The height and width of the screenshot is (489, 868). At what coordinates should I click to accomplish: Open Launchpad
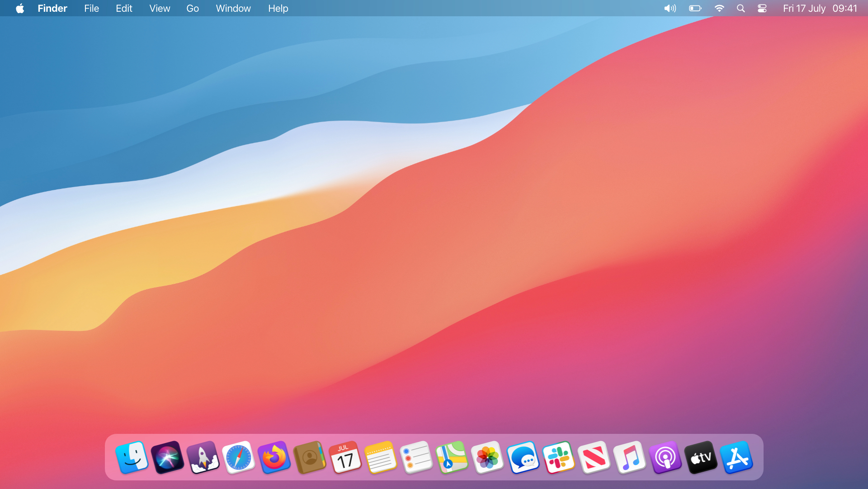click(203, 457)
